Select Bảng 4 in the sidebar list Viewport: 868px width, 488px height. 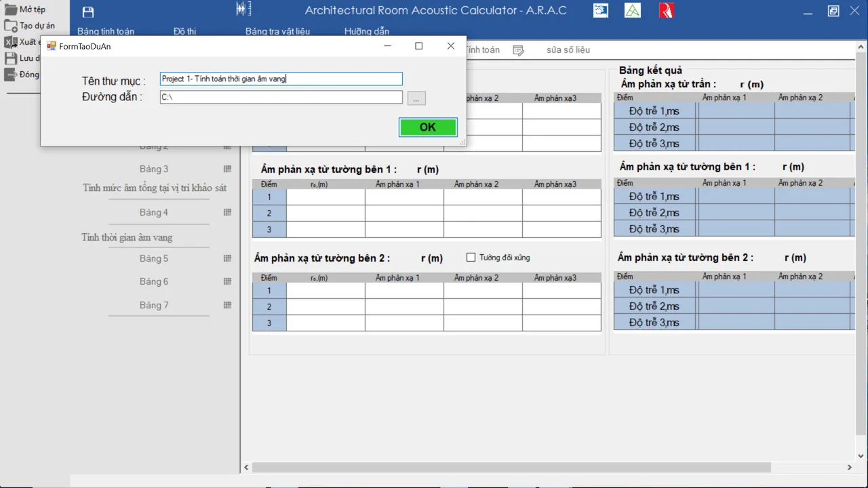[154, 212]
